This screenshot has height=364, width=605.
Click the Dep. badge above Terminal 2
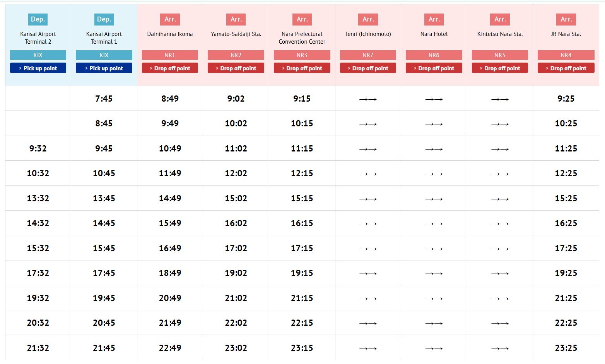pos(38,19)
